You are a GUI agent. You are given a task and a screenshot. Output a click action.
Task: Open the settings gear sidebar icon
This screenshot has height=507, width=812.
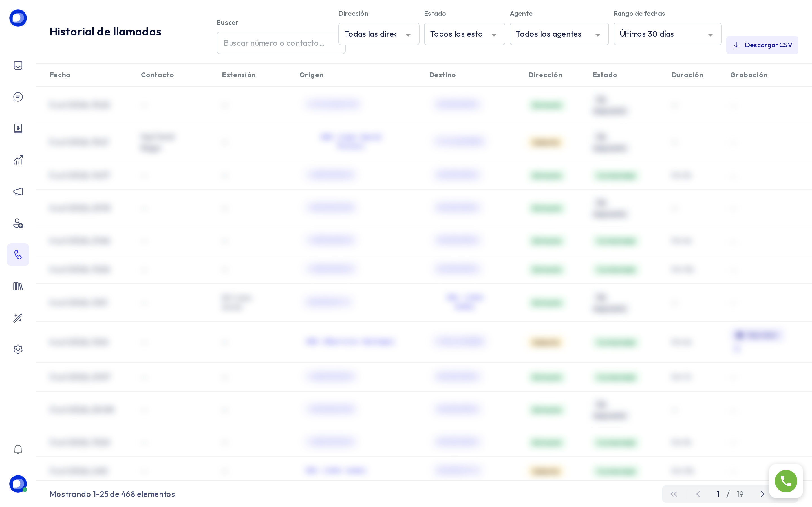click(x=18, y=349)
